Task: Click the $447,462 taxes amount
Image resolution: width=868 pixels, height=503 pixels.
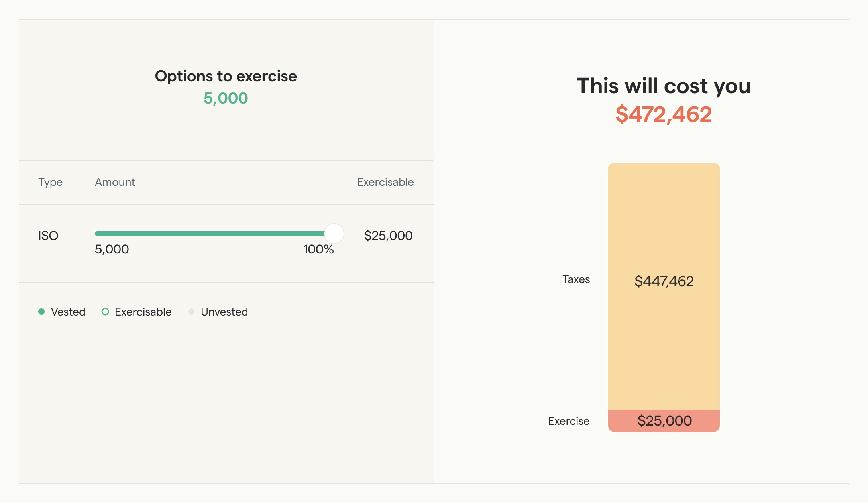Action: coord(664,281)
